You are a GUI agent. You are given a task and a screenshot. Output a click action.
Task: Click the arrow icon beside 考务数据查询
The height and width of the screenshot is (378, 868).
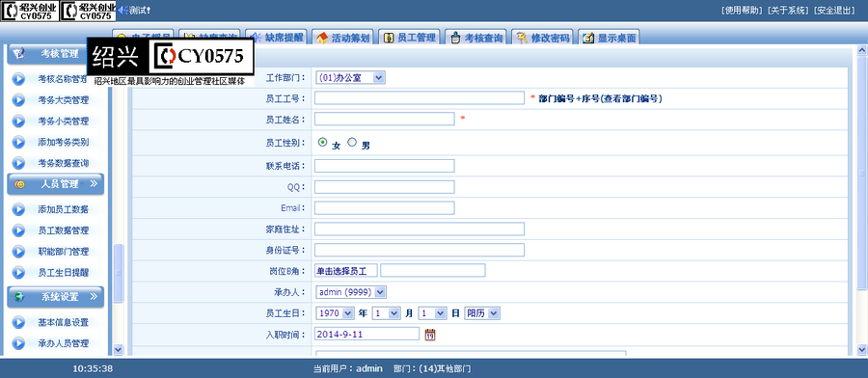pos(19,163)
